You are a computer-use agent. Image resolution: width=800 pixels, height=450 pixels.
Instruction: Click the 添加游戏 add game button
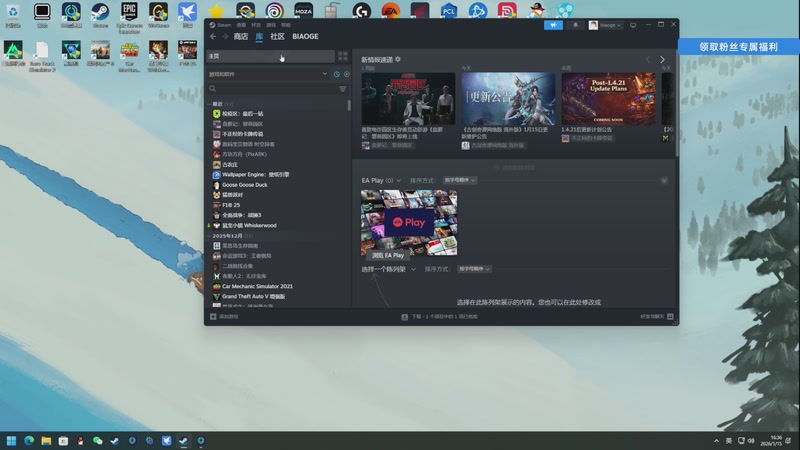(x=224, y=316)
